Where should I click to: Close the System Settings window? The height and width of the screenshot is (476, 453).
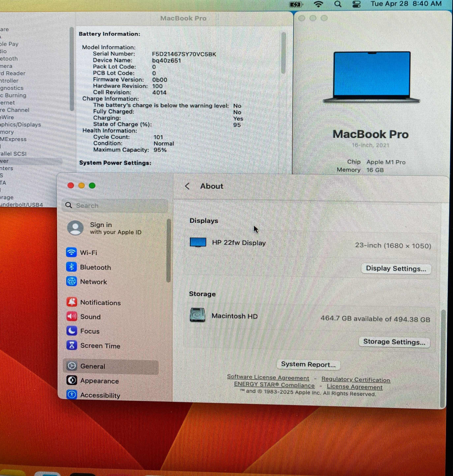[71, 185]
